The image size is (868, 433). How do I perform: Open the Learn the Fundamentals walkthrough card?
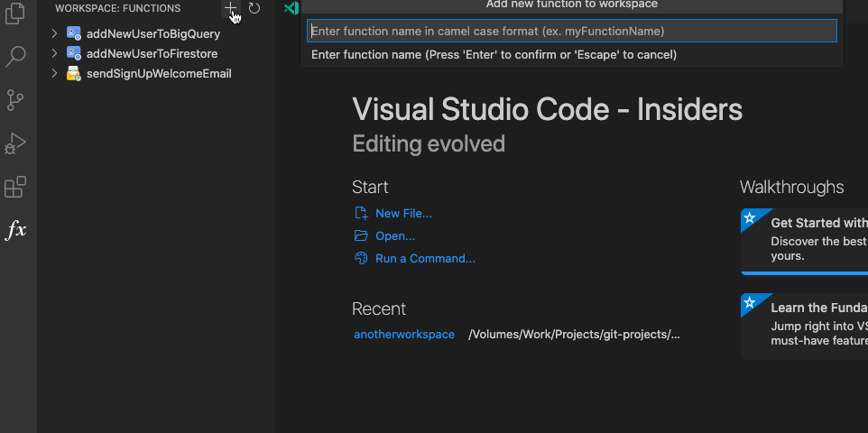[x=804, y=327]
